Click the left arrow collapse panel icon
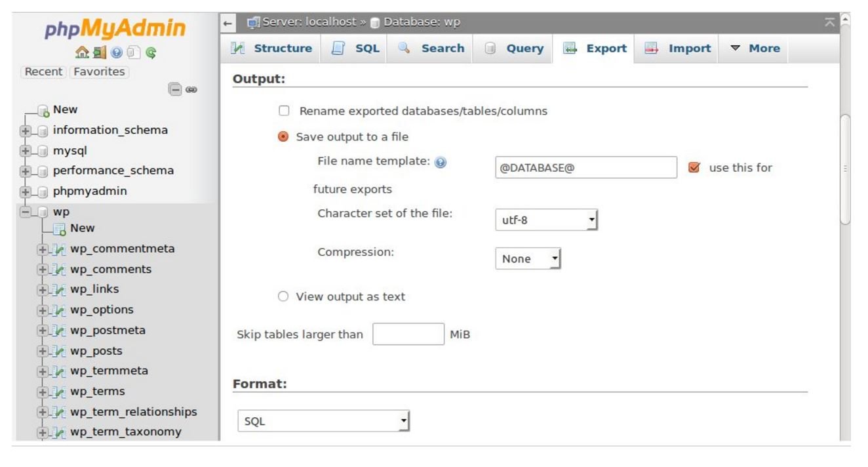 point(227,22)
